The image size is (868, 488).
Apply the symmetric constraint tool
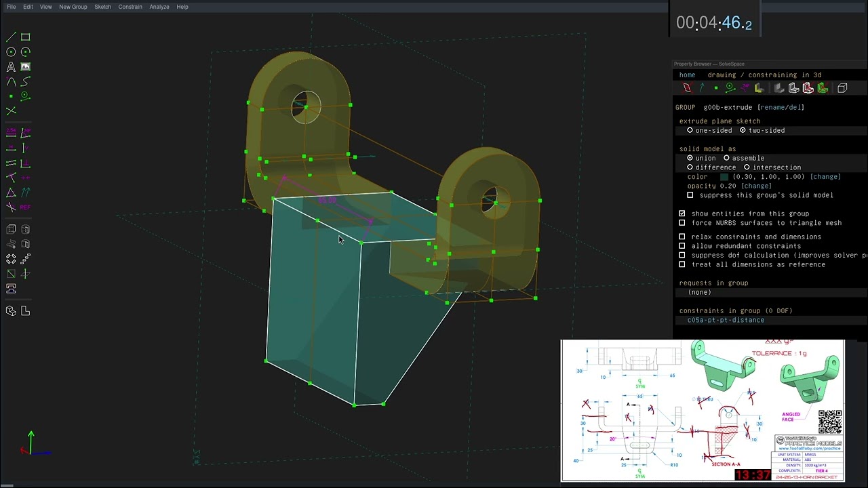click(25, 178)
